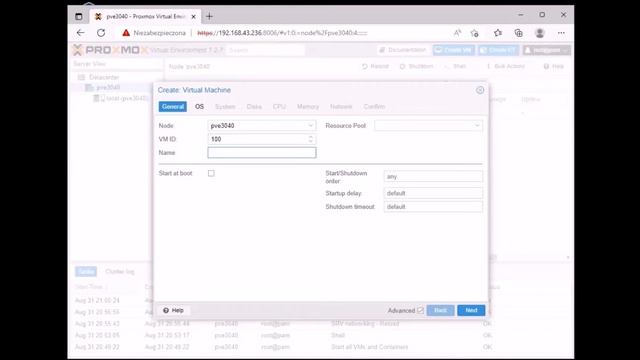The width and height of the screenshot is (640, 360).
Task: Switch to the Disks tab
Action: coord(254,107)
